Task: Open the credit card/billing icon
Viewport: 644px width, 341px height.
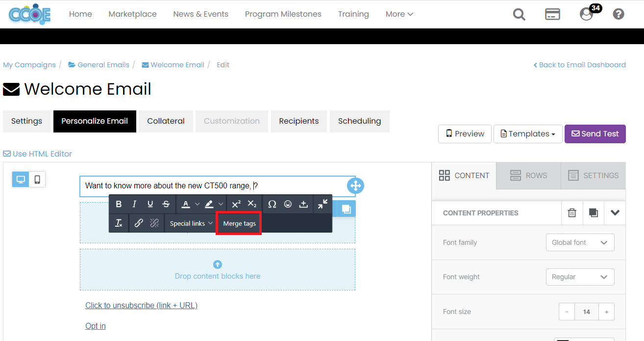Action: click(552, 14)
